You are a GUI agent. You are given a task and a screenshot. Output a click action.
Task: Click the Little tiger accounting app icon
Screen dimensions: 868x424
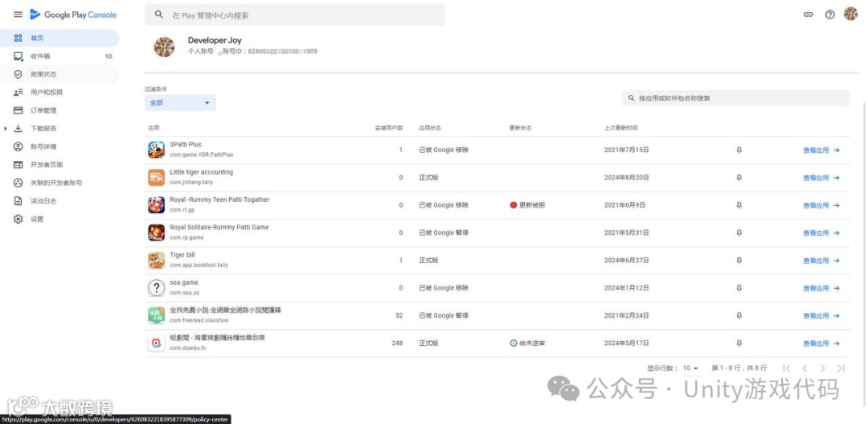coord(156,177)
